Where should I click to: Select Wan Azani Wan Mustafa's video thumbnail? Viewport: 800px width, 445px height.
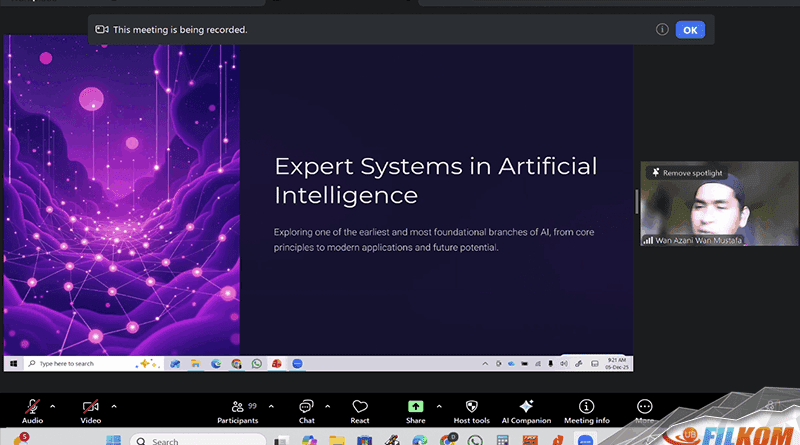[696, 212]
